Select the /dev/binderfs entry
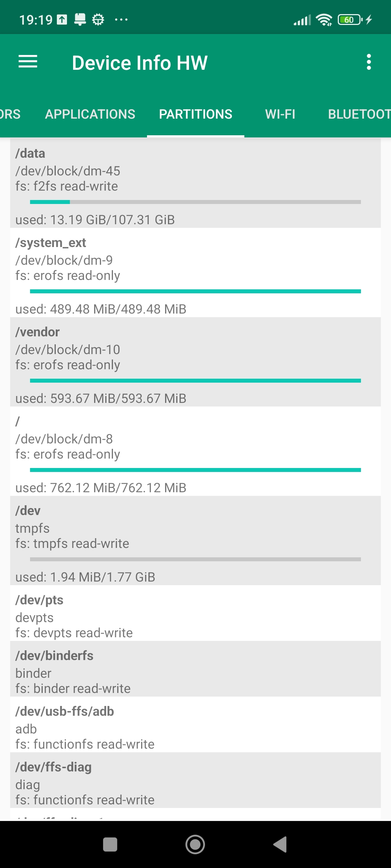 (195, 669)
